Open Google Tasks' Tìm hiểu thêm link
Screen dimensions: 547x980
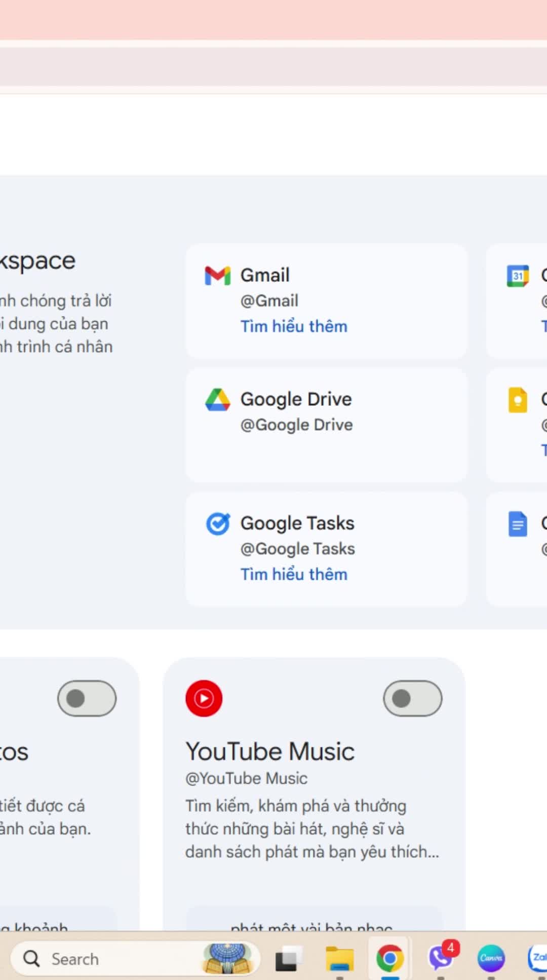(294, 574)
